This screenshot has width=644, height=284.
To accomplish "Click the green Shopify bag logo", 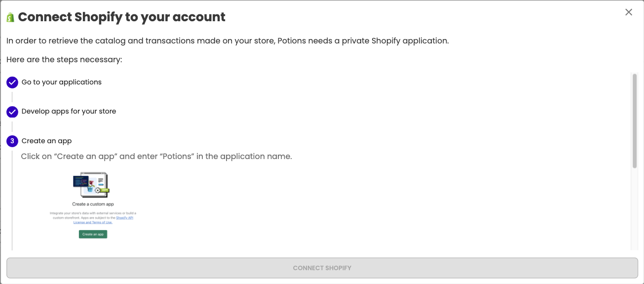I will 10,17.
